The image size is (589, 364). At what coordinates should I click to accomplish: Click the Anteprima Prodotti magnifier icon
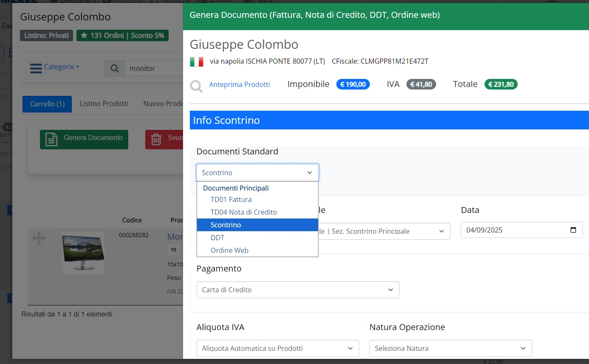point(196,86)
